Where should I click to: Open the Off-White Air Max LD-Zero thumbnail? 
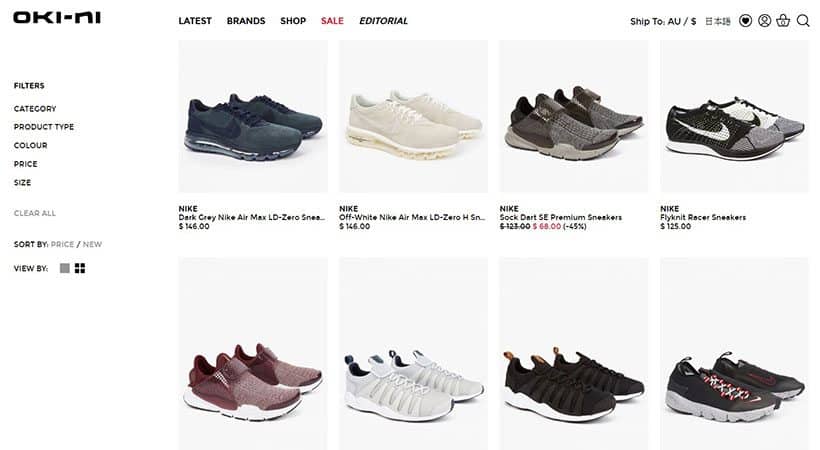(x=413, y=116)
